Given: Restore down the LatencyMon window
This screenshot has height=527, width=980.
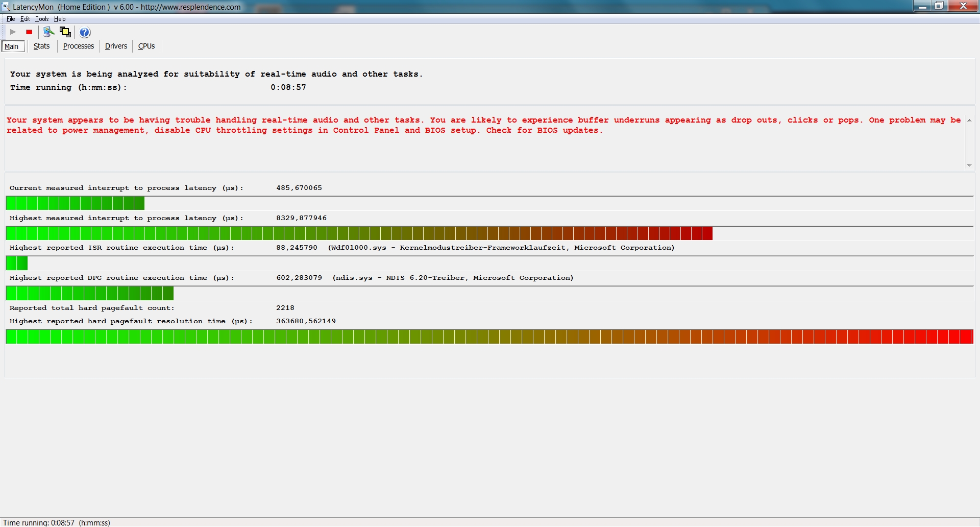Looking at the screenshot, I should (x=939, y=6).
